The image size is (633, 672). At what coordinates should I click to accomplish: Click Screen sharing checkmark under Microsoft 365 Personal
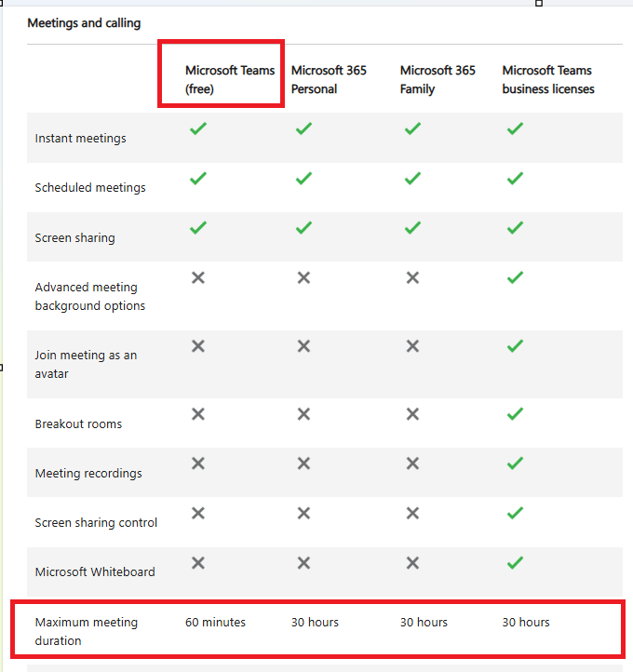click(303, 228)
